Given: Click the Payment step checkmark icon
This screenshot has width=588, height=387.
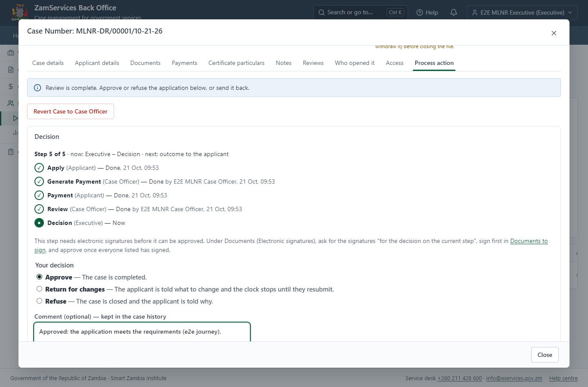Looking at the screenshot, I should [39, 195].
